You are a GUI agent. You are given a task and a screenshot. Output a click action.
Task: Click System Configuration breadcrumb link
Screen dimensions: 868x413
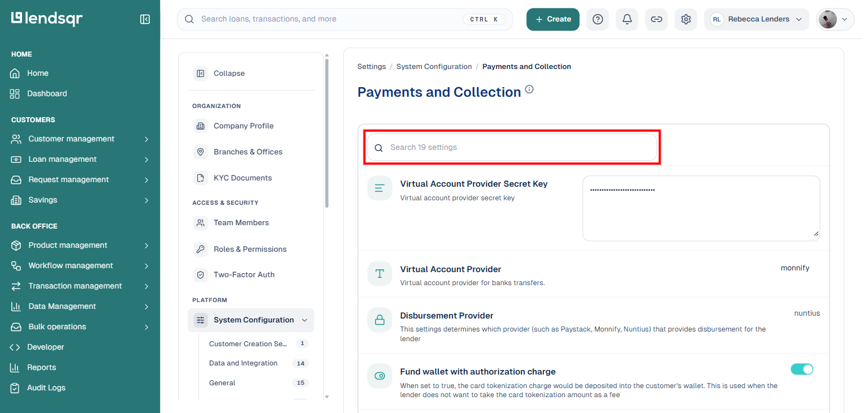(434, 67)
